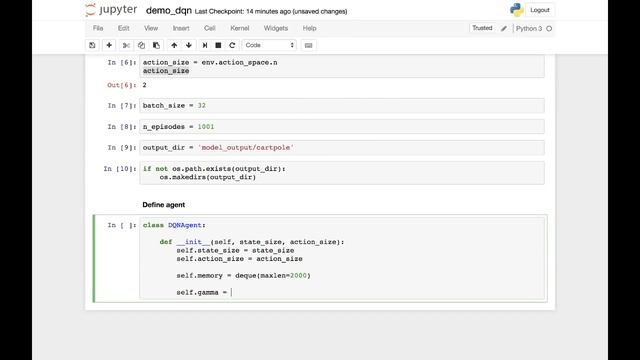Paste cells below
This screenshot has height=360, width=640.
pyautogui.click(x=156, y=45)
